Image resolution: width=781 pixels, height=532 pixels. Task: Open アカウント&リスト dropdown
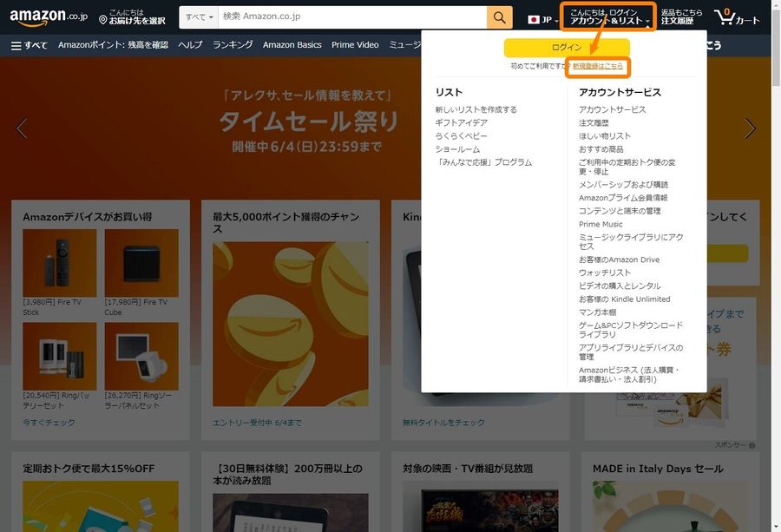pos(608,17)
